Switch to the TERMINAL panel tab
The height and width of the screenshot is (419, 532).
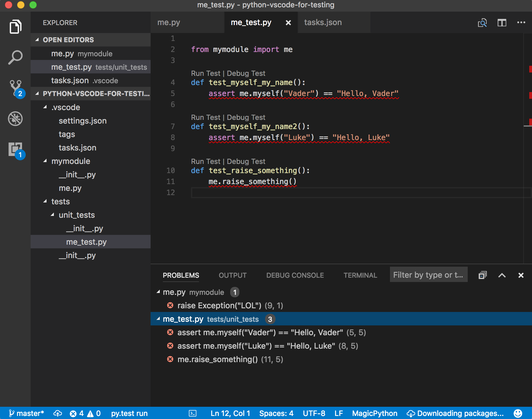pyautogui.click(x=360, y=275)
